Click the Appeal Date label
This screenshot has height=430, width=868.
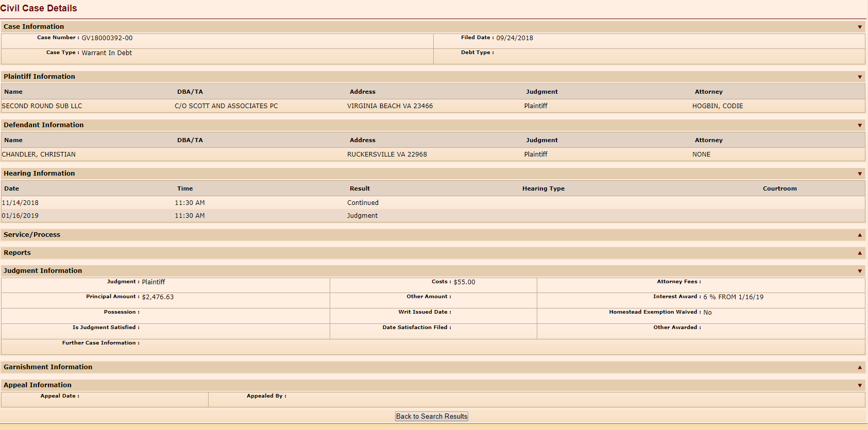(60, 396)
